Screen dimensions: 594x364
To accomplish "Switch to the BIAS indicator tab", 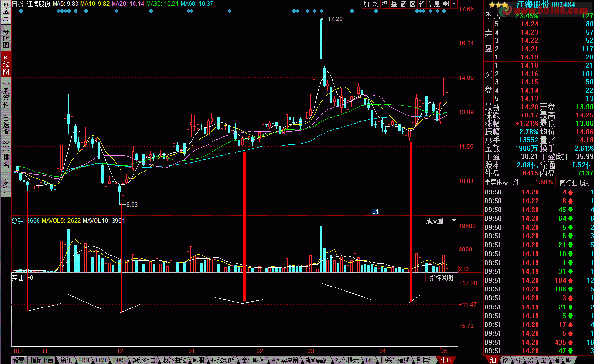I will point(119,360).
